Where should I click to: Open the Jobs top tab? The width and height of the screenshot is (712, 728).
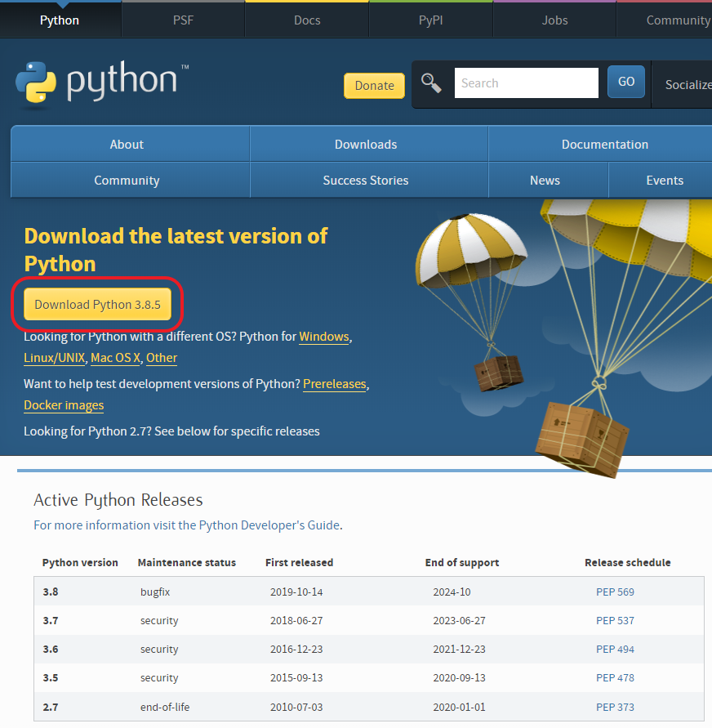coord(554,20)
